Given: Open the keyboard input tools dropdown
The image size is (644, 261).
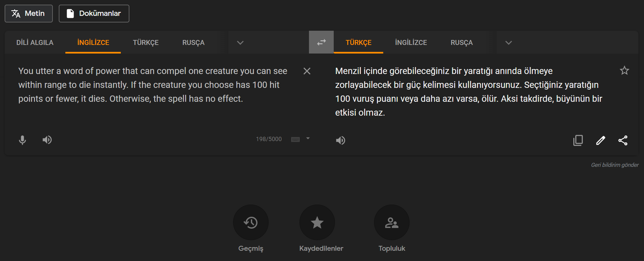Looking at the screenshot, I should (x=308, y=139).
